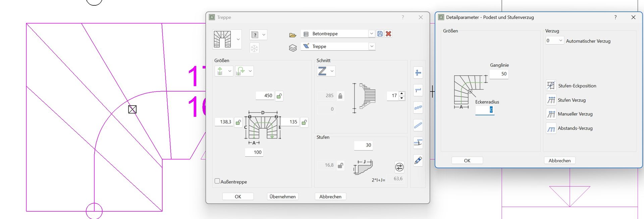Expand the Treppe layer dropdown

pos(372,46)
